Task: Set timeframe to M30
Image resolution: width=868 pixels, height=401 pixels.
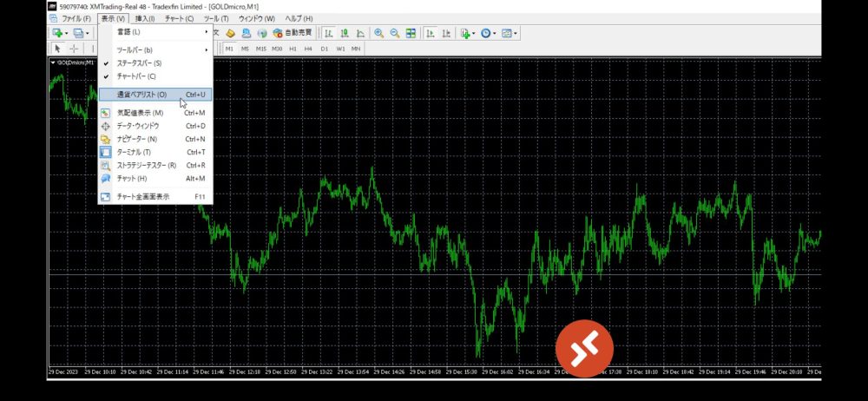Action: [277, 49]
